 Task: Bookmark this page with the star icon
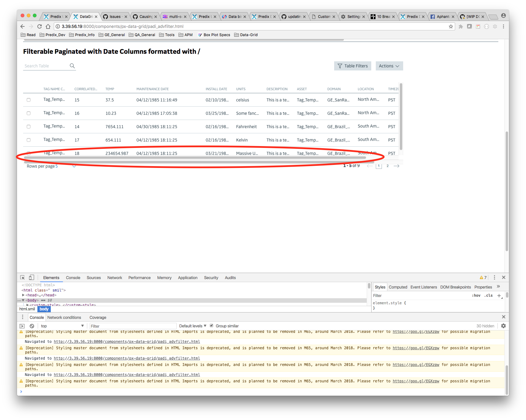[451, 26]
